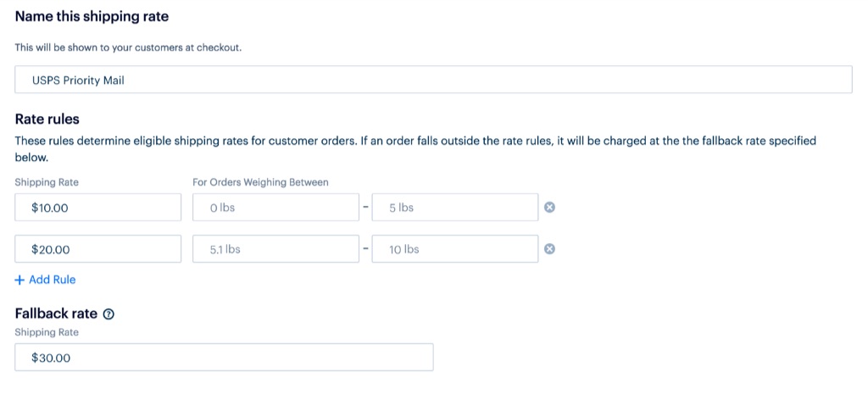Click the Name this shipping rate heading
Image resolution: width=868 pixels, height=394 pixels.
92,17
